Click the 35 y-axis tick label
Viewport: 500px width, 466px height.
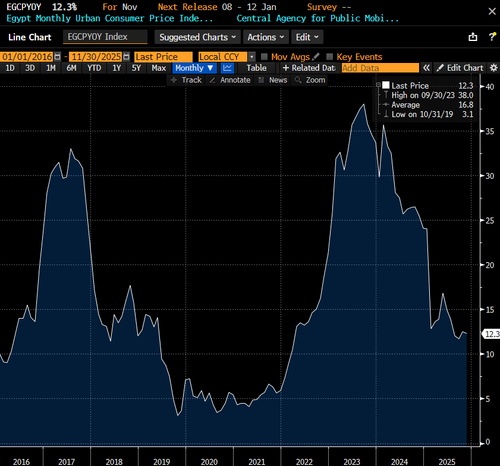490,131
